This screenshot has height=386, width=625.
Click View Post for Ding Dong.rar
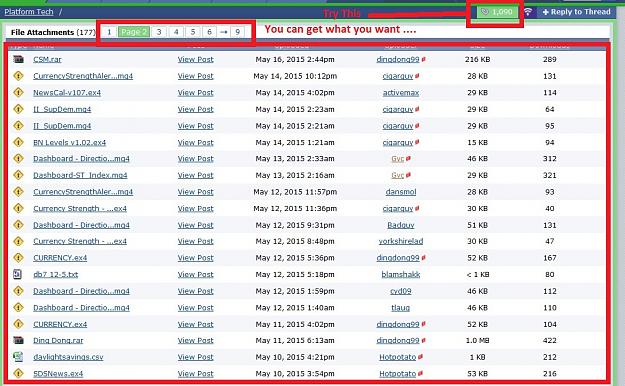195,341
